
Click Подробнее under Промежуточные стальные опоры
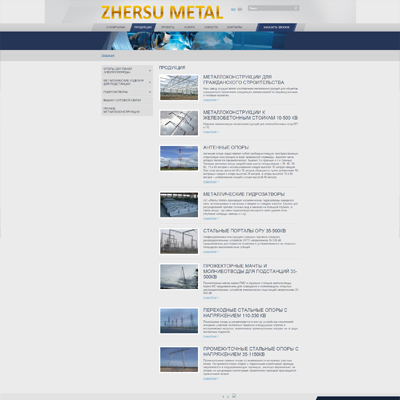click(x=211, y=379)
